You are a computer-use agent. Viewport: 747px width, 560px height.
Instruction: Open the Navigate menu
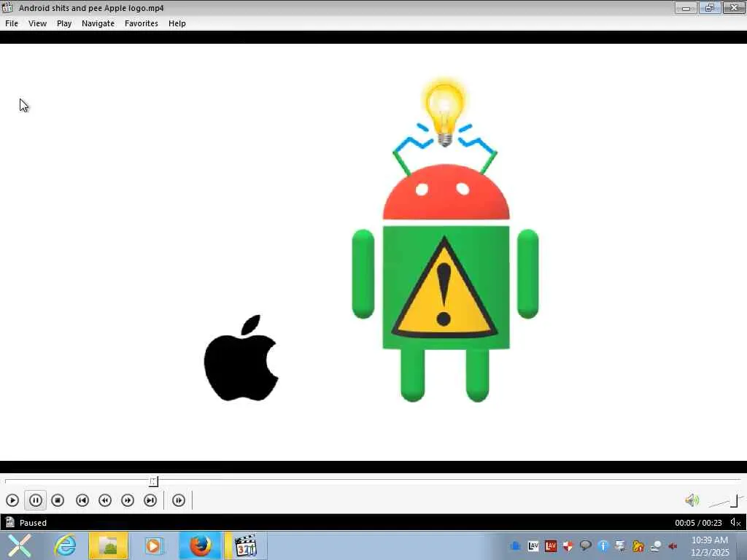pyautogui.click(x=98, y=23)
